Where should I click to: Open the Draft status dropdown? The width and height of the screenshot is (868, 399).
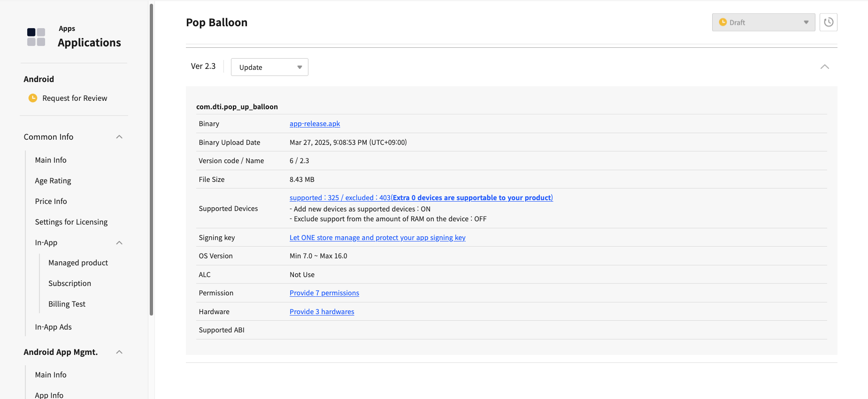tap(763, 23)
